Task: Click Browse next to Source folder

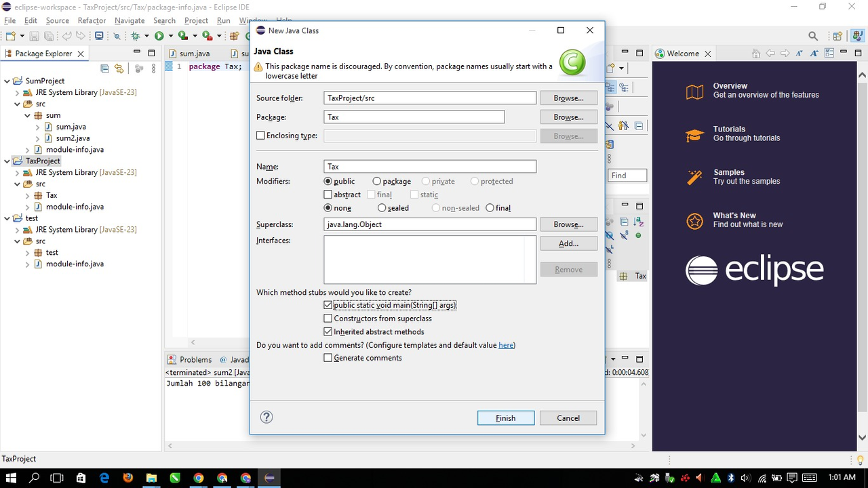Action: (x=569, y=98)
